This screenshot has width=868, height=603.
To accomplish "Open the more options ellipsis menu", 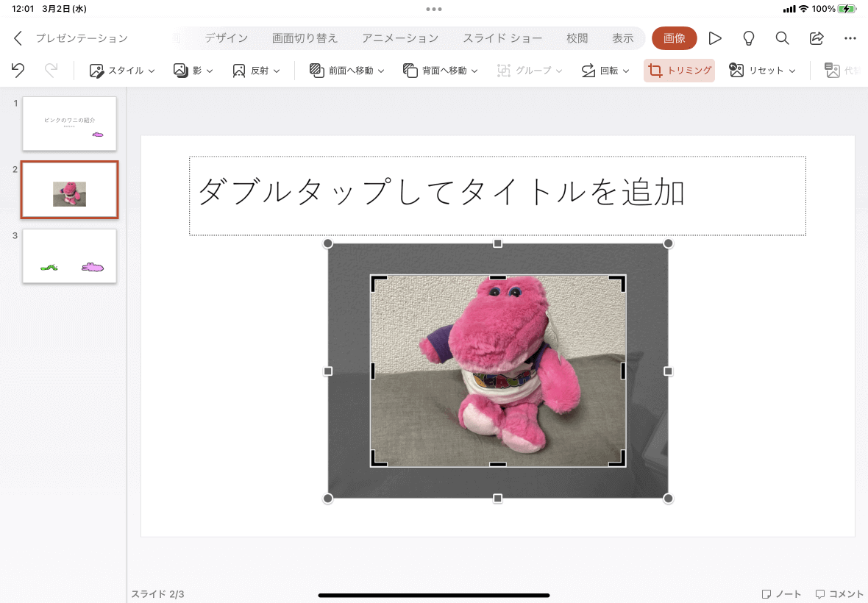I will [x=850, y=38].
